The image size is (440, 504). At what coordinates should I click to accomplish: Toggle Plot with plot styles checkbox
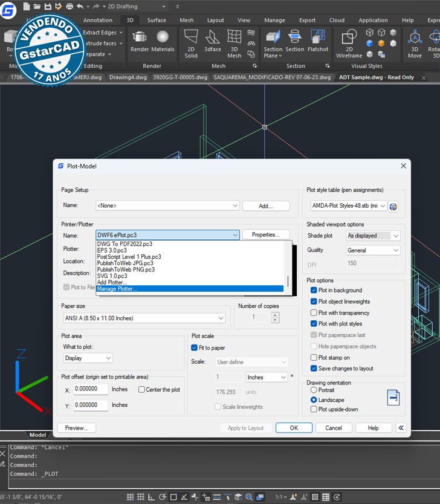click(314, 324)
